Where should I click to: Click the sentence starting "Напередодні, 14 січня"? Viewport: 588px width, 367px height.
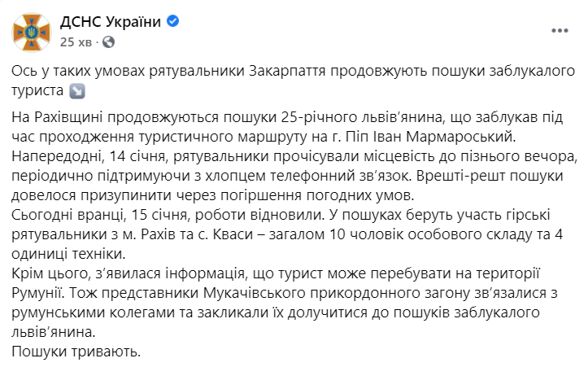click(163, 153)
